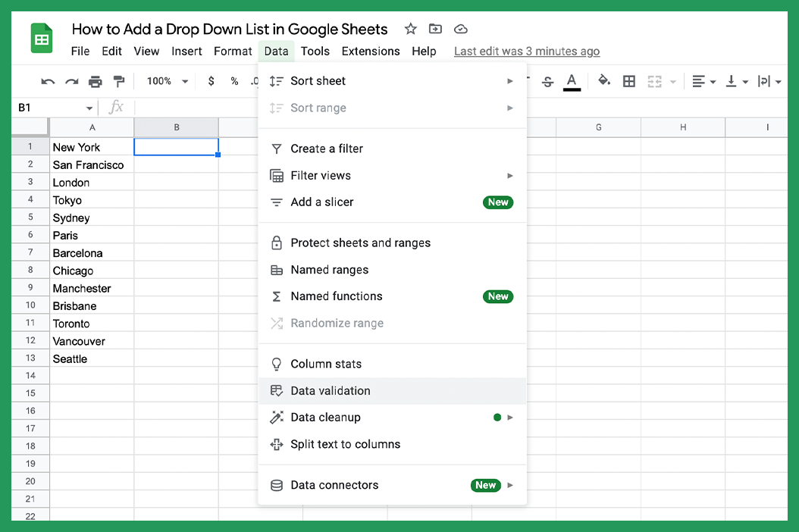Open the Tools menu
Image resolution: width=799 pixels, height=532 pixels.
point(315,52)
